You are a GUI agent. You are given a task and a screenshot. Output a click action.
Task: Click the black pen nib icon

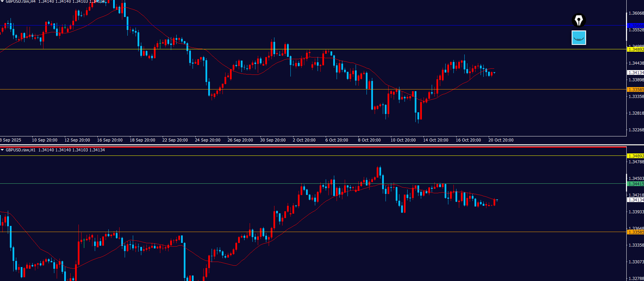pos(578,20)
